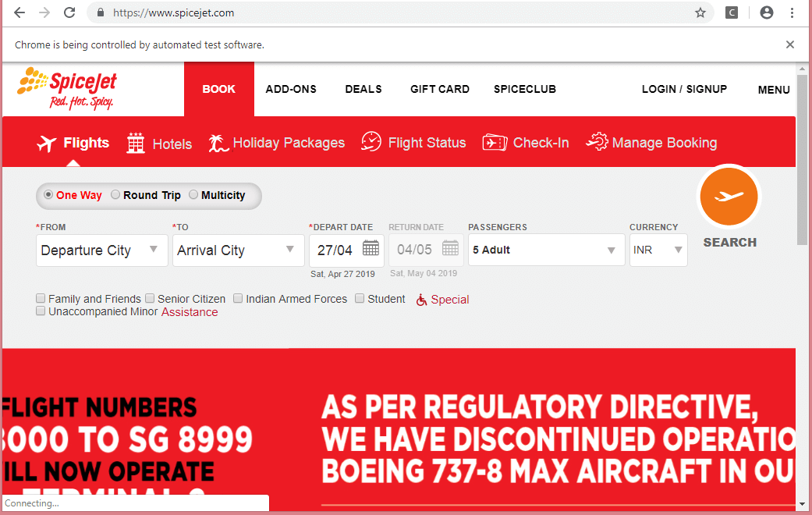Open the INR currency dropdown

tap(658, 250)
